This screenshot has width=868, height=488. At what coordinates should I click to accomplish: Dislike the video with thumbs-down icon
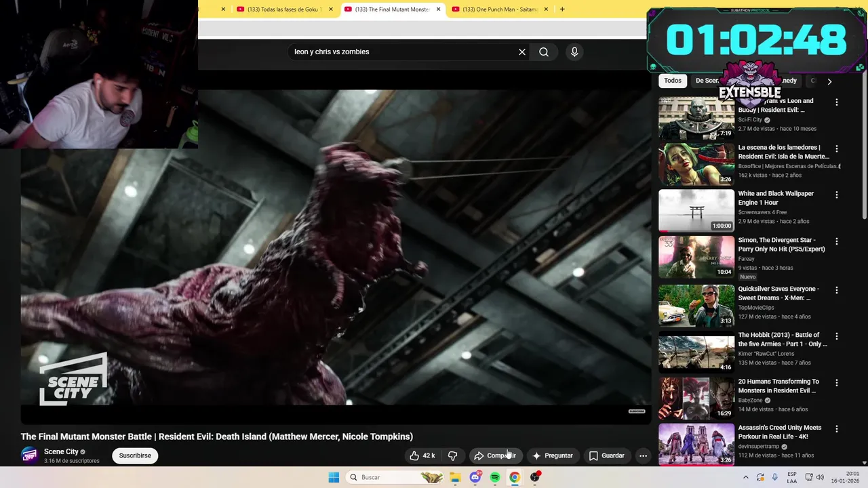(x=452, y=455)
